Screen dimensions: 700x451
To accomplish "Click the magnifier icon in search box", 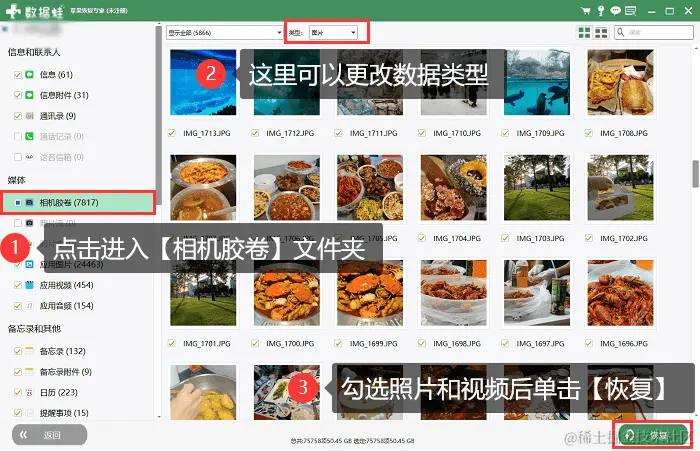I will [x=621, y=32].
